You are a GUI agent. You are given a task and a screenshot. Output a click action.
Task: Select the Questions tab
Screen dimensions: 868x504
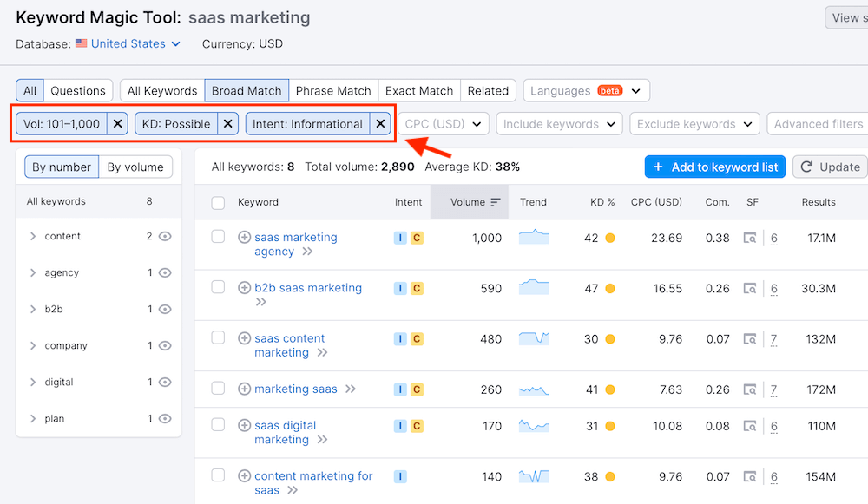78,90
